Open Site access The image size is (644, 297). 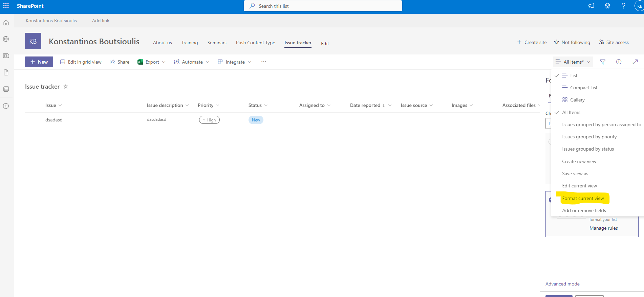click(x=614, y=42)
